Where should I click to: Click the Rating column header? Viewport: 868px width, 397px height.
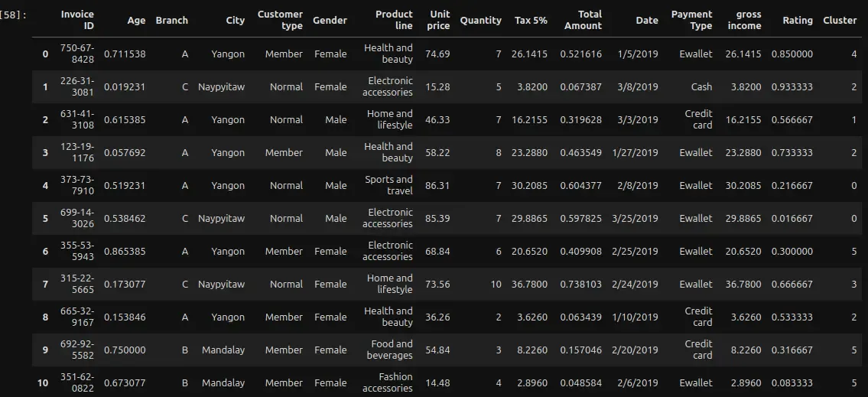tap(797, 20)
